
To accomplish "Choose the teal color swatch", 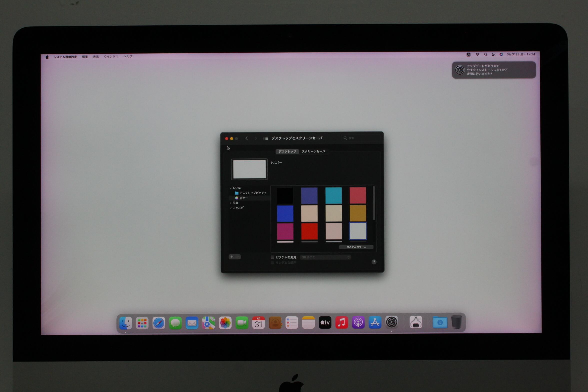I will click(x=333, y=195).
